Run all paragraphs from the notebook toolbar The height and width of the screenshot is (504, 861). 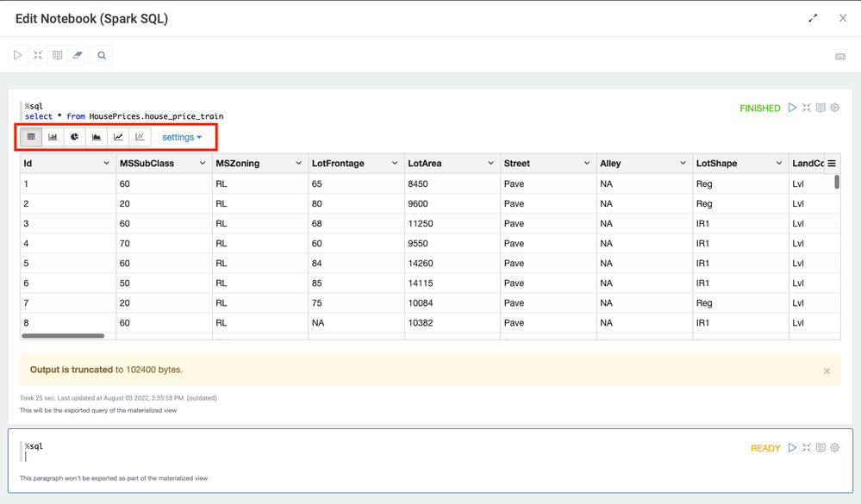17,55
